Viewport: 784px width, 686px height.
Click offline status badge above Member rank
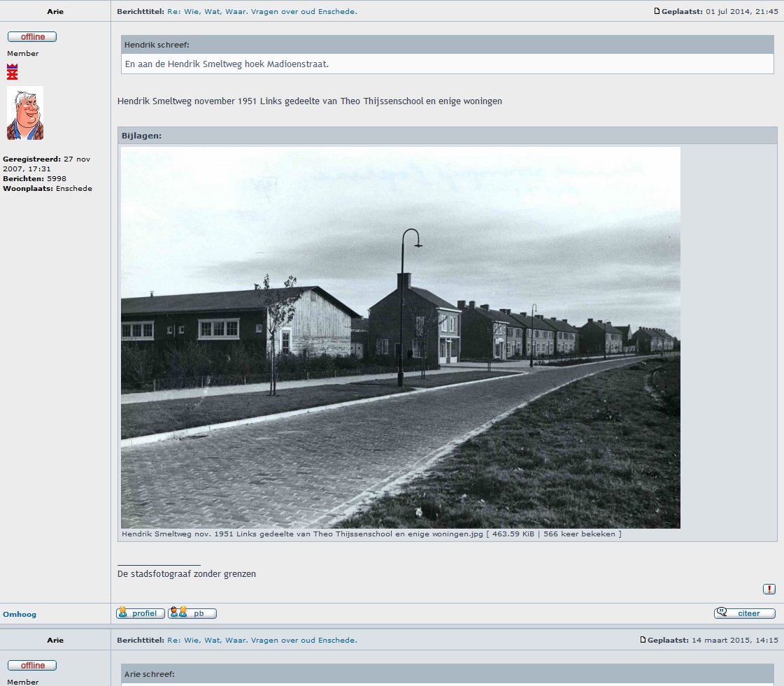[32, 37]
